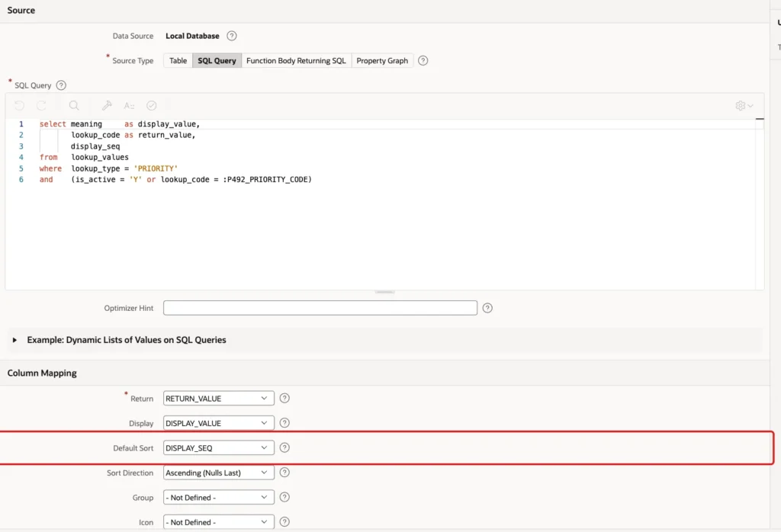Click lookup_code as return_value line
Screen dimensions: 781x532
(x=133, y=135)
